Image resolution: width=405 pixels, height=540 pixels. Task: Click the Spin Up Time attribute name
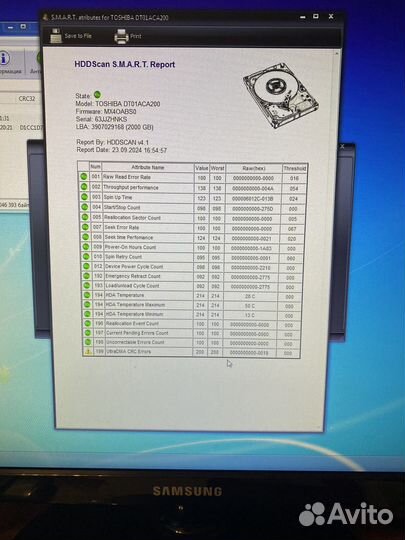118,197
